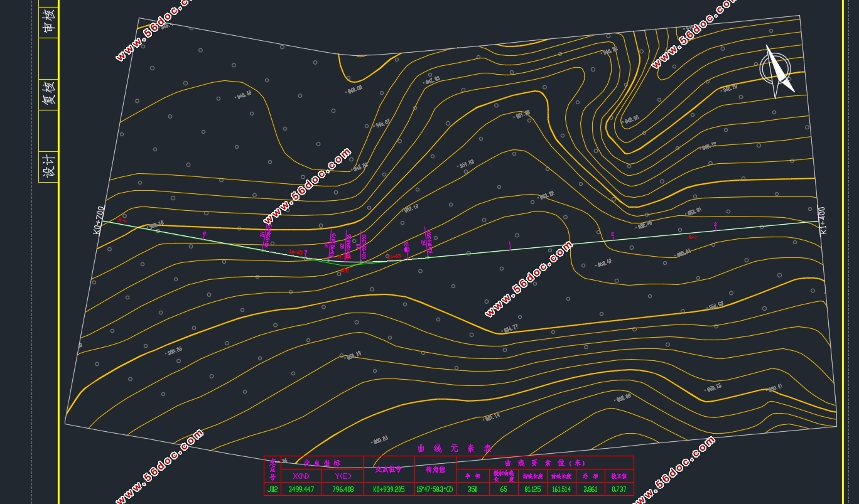Image resolution: width=859 pixels, height=504 pixels.
Task: Click the 曲线要素值(米) table header
Action: [x=544, y=463]
